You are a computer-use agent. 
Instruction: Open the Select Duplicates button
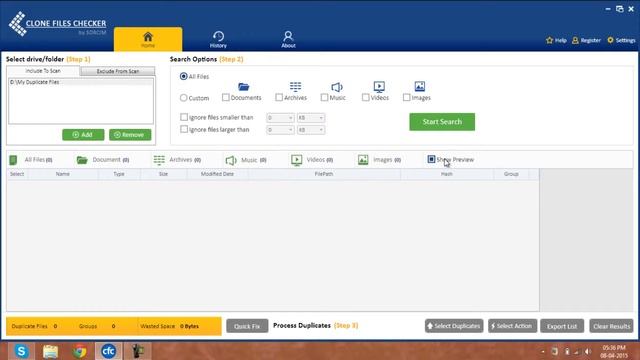coord(454,326)
